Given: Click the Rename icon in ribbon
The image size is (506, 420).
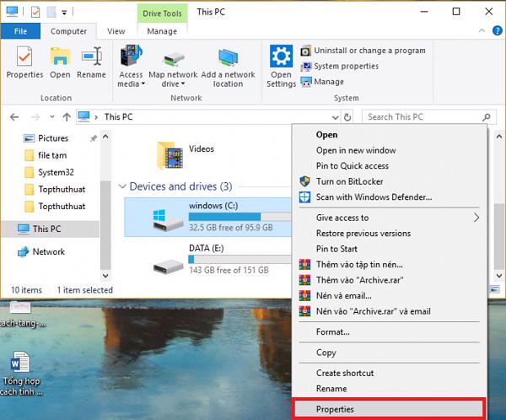Looking at the screenshot, I should (91, 57).
